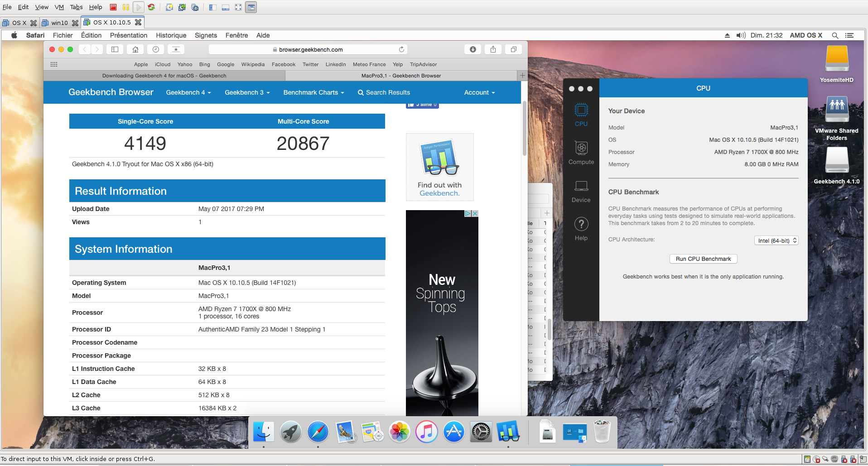This screenshot has height=466, width=868.
Task: Click the Safari address bar
Action: click(308, 49)
